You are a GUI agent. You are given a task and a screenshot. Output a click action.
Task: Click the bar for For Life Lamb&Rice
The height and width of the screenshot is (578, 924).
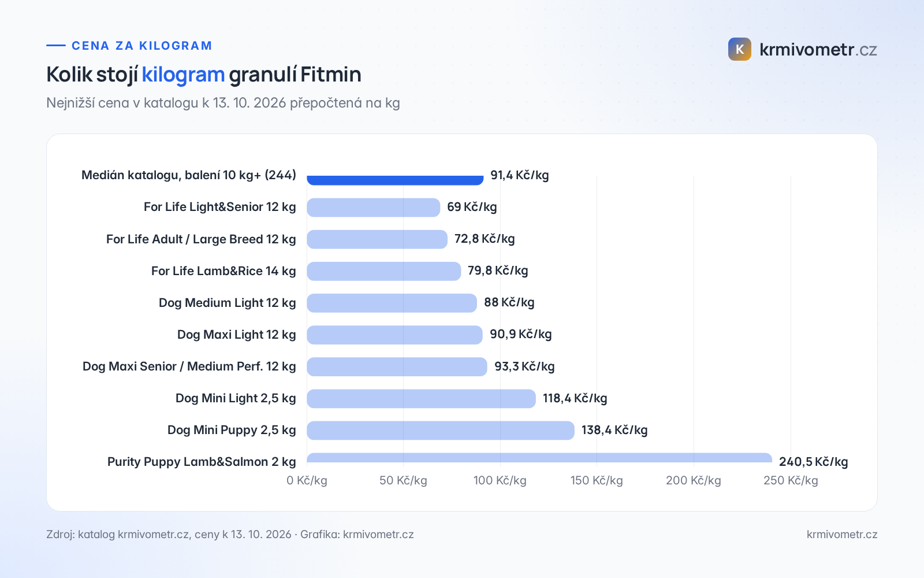pos(384,271)
